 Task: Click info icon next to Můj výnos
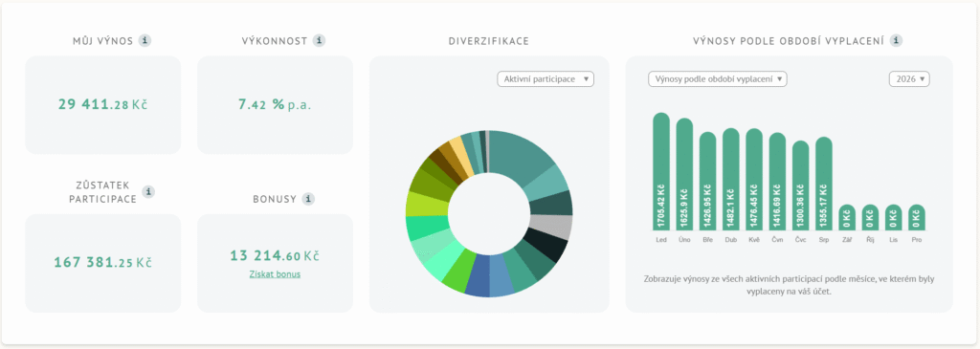[x=145, y=40]
